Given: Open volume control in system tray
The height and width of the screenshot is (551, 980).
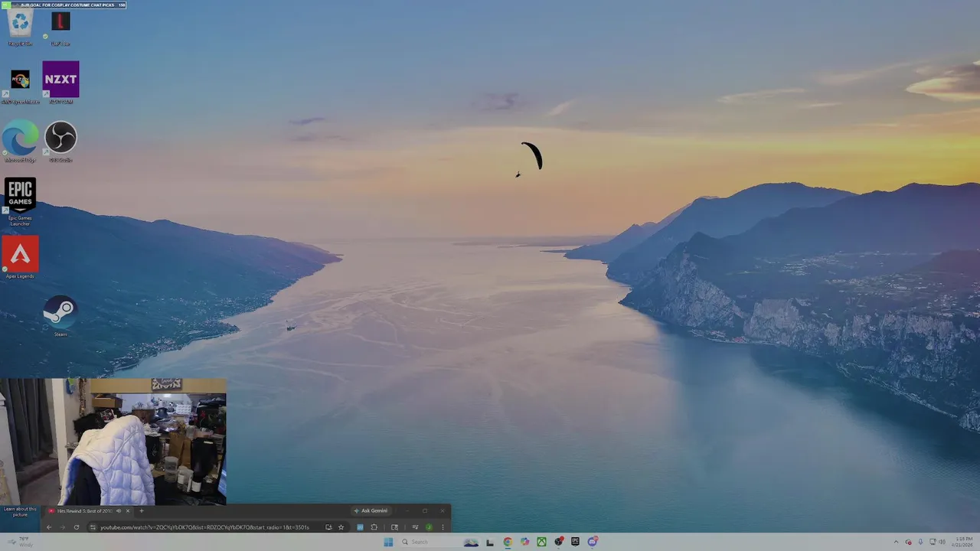Looking at the screenshot, I should pos(942,542).
